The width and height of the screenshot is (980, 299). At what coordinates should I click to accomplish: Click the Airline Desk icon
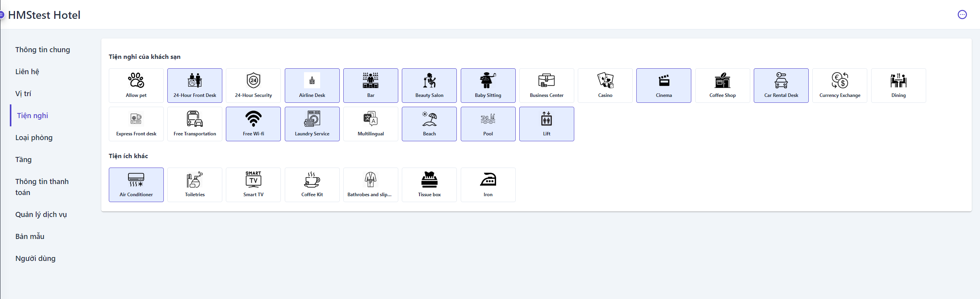click(x=312, y=80)
